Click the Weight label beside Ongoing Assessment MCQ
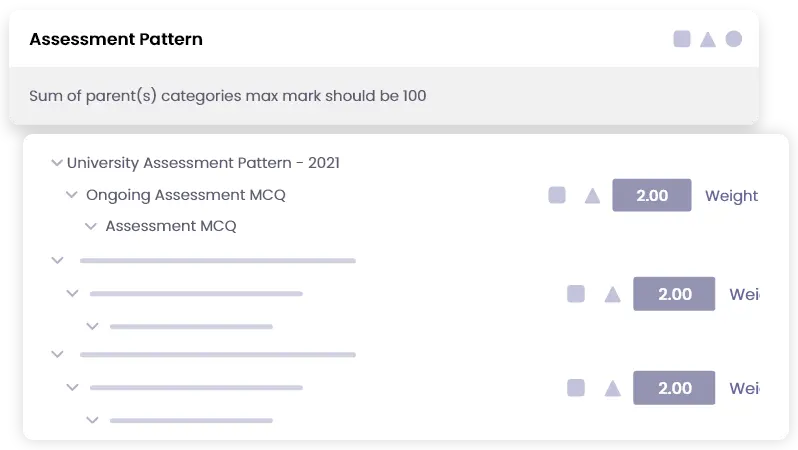Image resolution: width=798 pixels, height=450 pixels. pos(731,195)
